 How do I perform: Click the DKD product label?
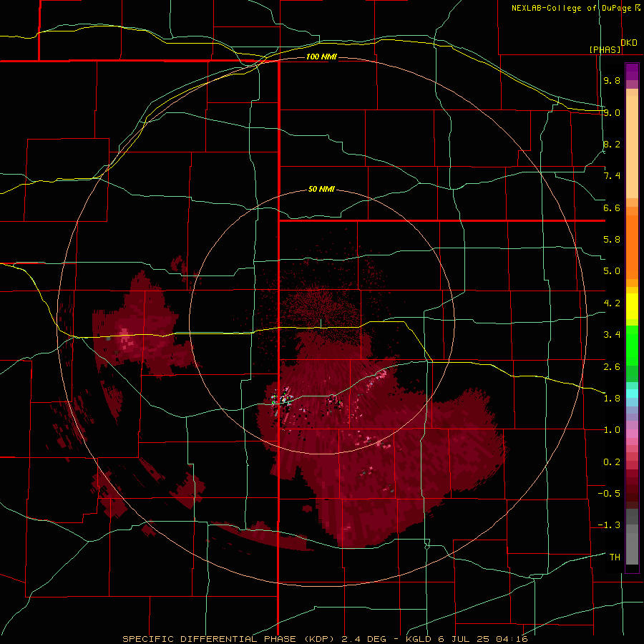click(629, 43)
